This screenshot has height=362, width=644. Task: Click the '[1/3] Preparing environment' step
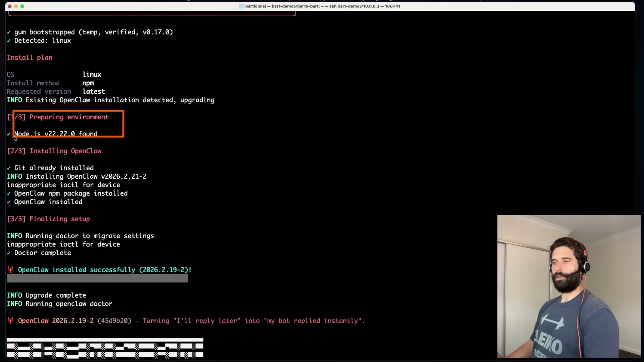[58, 117]
